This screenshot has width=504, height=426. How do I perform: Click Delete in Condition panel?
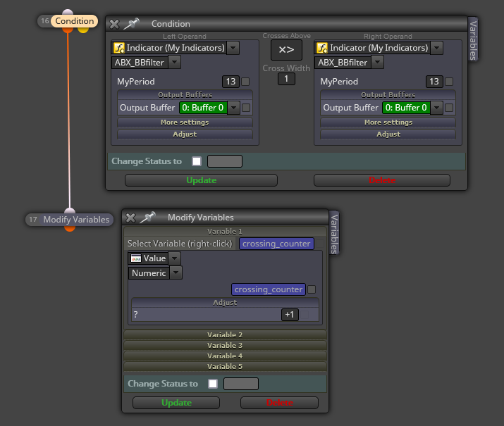point(382,180)
